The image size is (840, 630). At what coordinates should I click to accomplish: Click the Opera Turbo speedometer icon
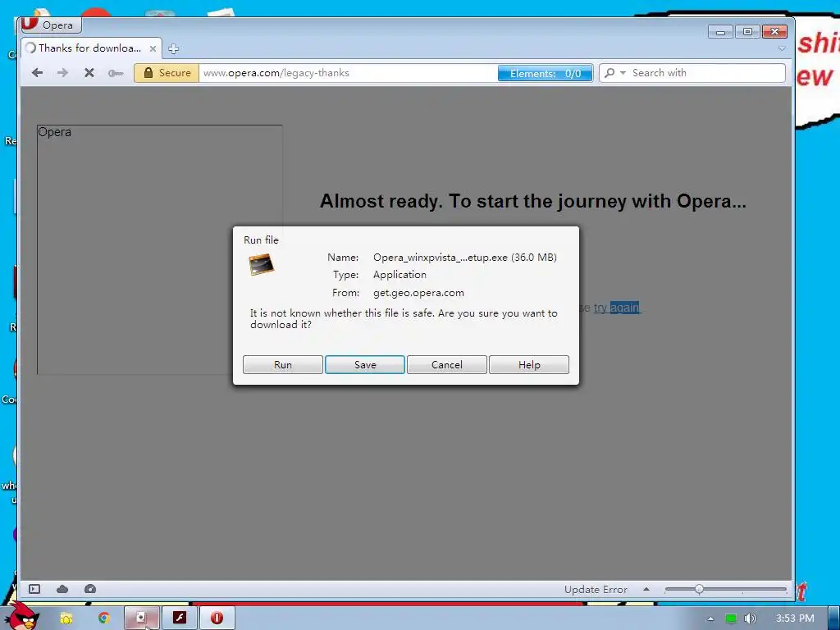pyautogui.click(x=90, y=589)
